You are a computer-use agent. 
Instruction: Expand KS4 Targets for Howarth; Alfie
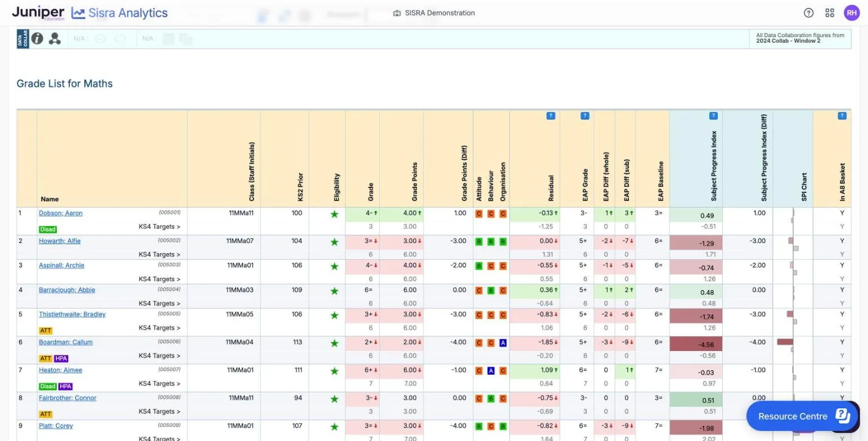(x=159, y=255)
